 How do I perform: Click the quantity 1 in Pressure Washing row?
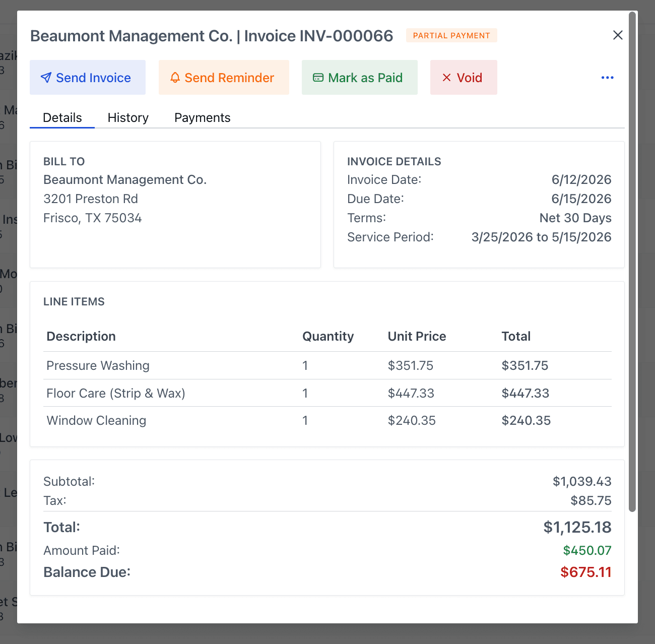click(305, 365)
